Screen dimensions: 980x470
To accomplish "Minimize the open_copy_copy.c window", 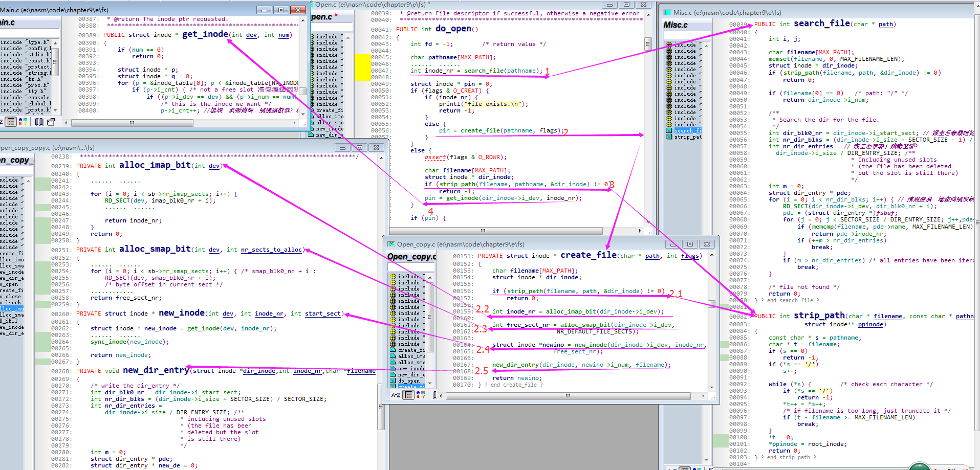I will pos(342,147).
